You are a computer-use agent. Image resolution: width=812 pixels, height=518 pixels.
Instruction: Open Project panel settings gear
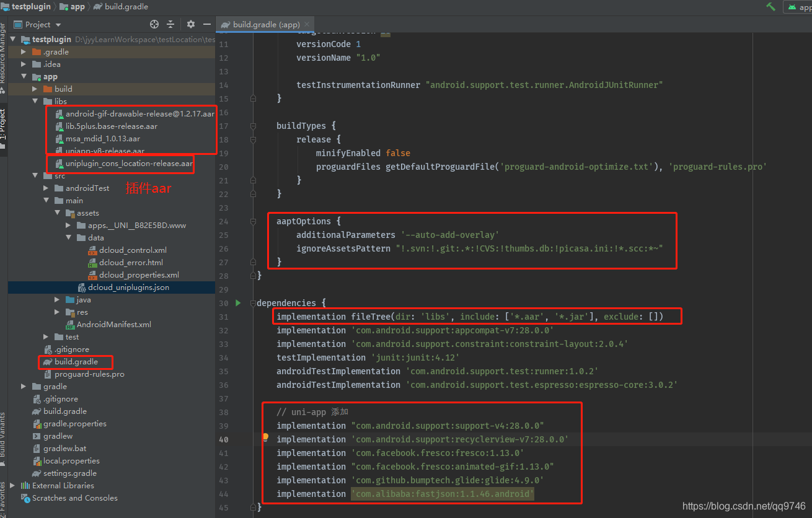click(191, 24)
